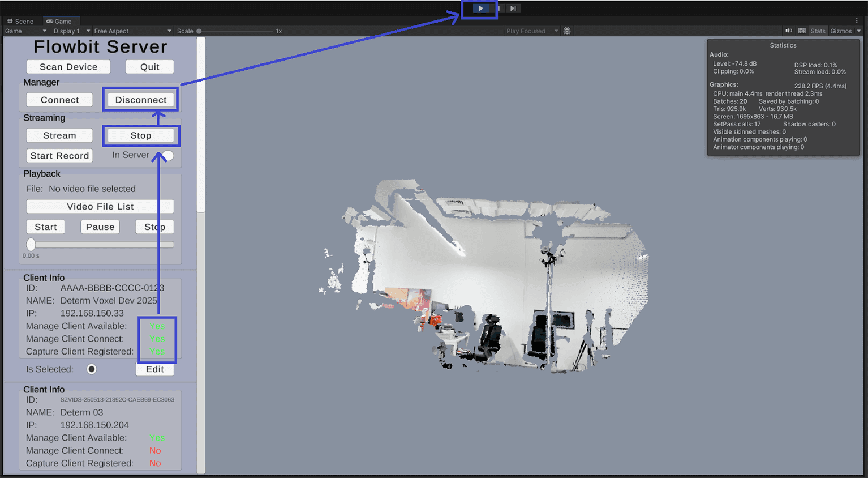The width and height of the screenshot is (868, 478).
Task: Click the 'Screen: 1695x863' statistic
Action: [753, 117]
